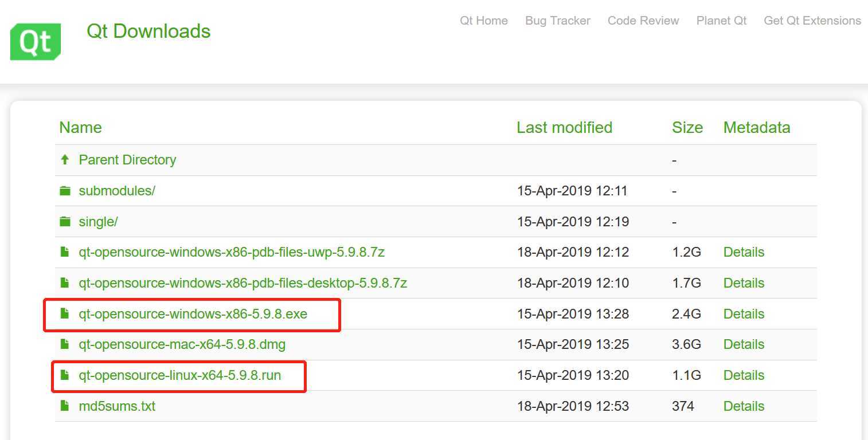This screenshot has width=868, height=440.
Task: Click the date 15-Apr-2019 13:25
Action: click(573, 344)
